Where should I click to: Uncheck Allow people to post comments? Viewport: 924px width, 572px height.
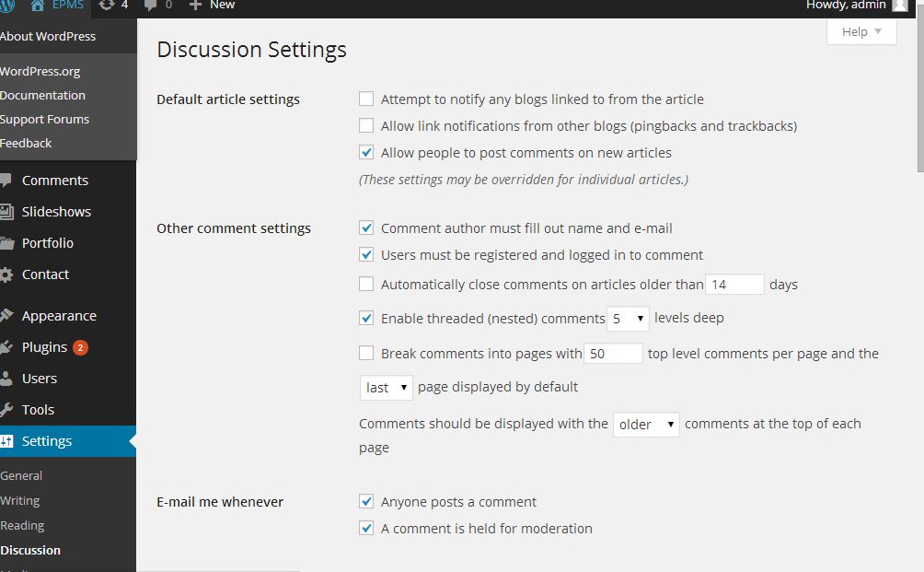366,153
